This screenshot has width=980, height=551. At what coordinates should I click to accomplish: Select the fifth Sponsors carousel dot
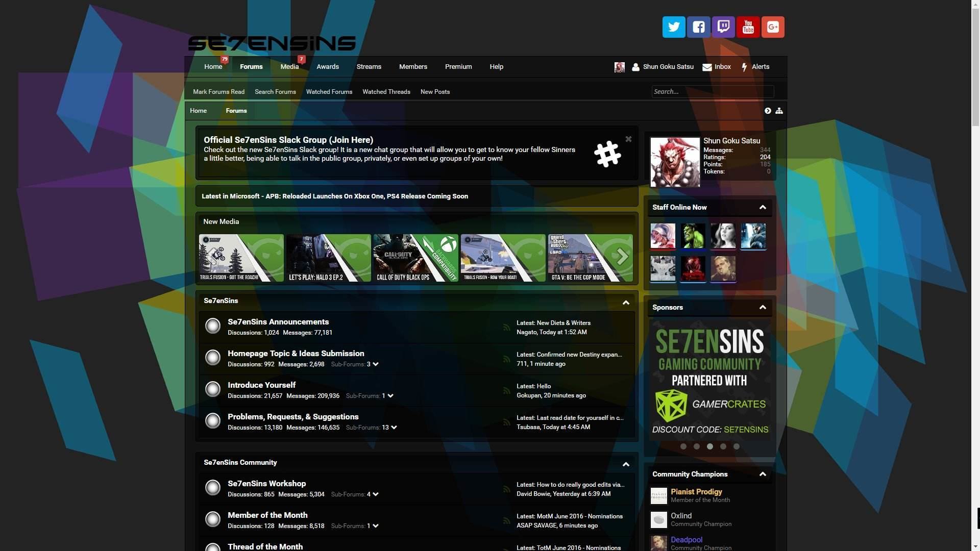(737, 446)
